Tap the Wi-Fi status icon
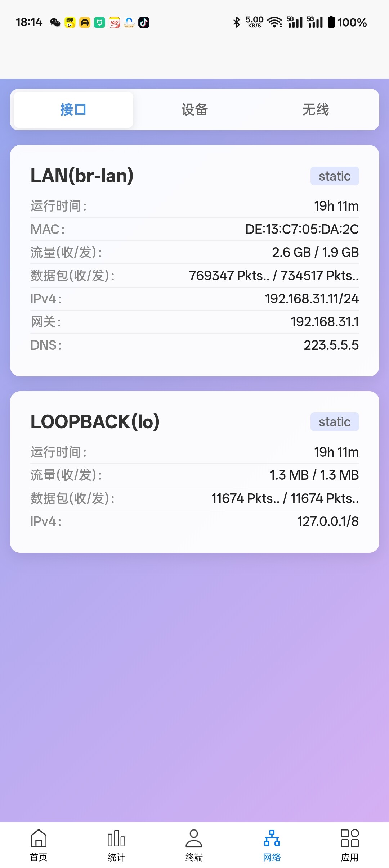Screen dimensions: 389x868 (x=276, y=22)
